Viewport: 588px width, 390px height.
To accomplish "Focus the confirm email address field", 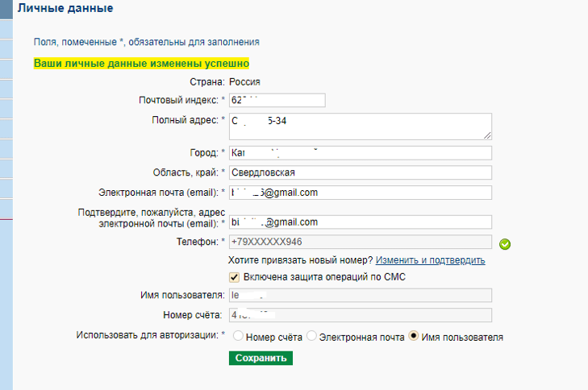I will [x=360, y=222].
